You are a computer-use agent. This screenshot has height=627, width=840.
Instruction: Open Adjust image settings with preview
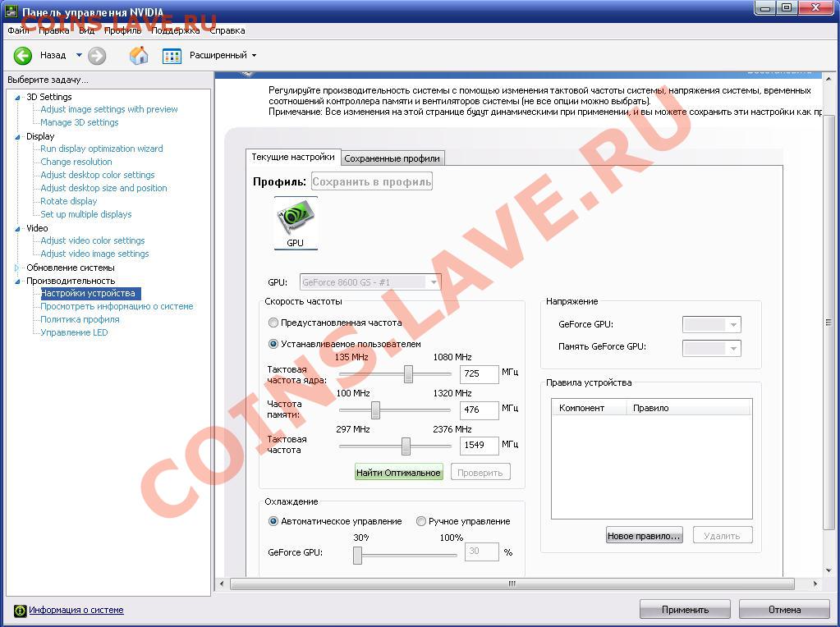(109, 109)
